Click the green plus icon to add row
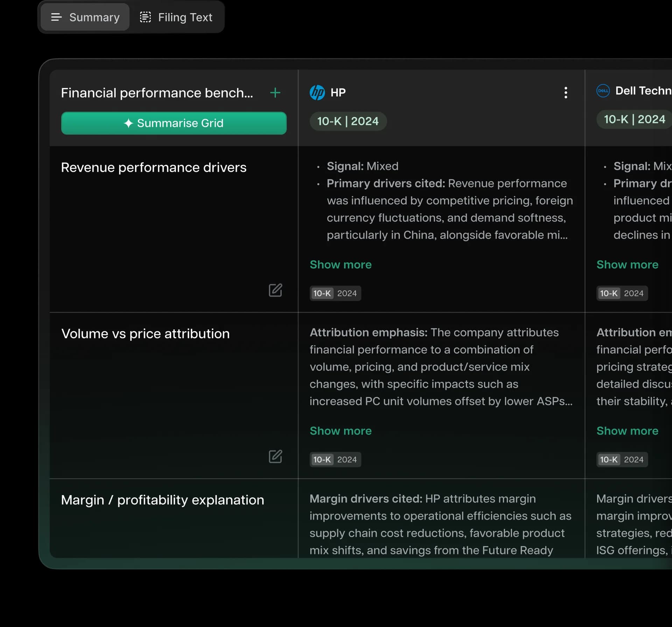 [275, 93]
